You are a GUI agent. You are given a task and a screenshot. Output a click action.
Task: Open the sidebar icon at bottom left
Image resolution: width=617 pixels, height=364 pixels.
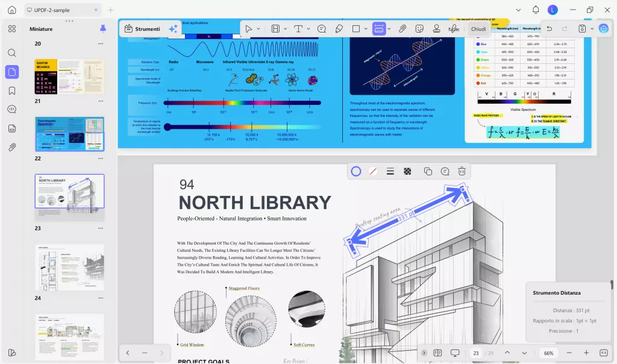(12, 353)
